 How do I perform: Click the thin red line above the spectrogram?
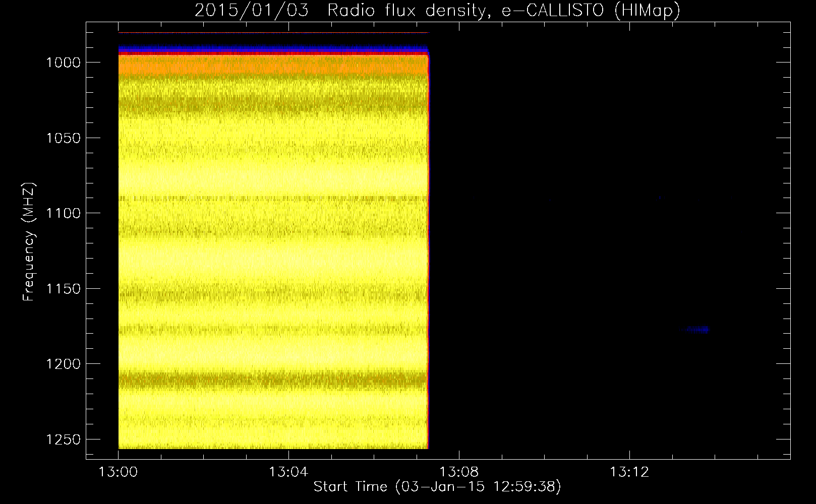(x=273, y=33)
